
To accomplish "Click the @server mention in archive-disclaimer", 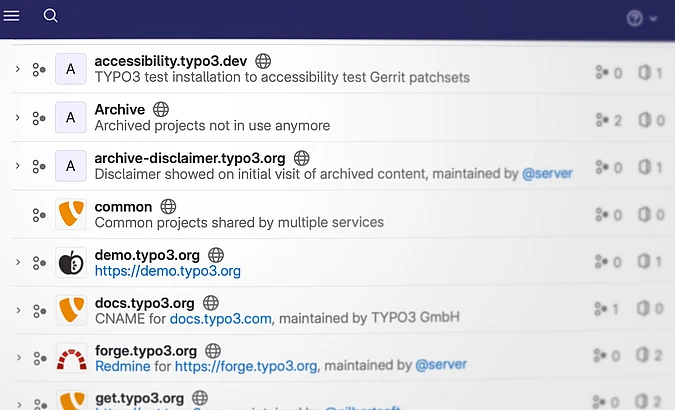I will coord(547,174).
